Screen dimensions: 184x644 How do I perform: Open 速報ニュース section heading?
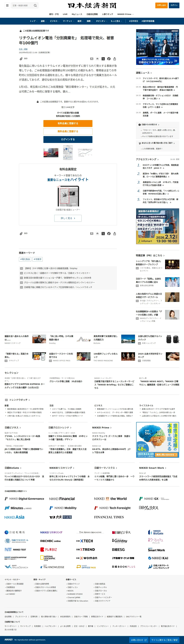tap(144, 73)
